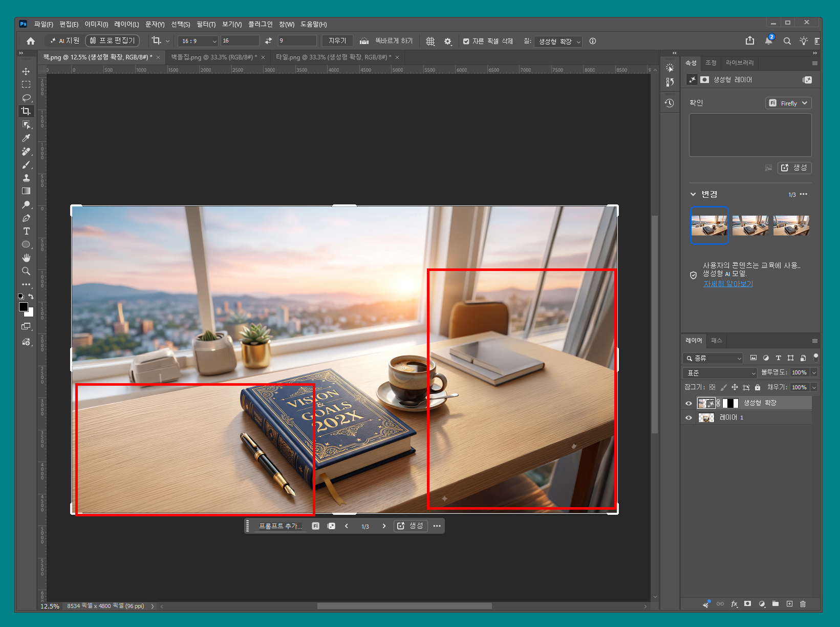Toggle lock transparent pixels icon

click(712, 387)
